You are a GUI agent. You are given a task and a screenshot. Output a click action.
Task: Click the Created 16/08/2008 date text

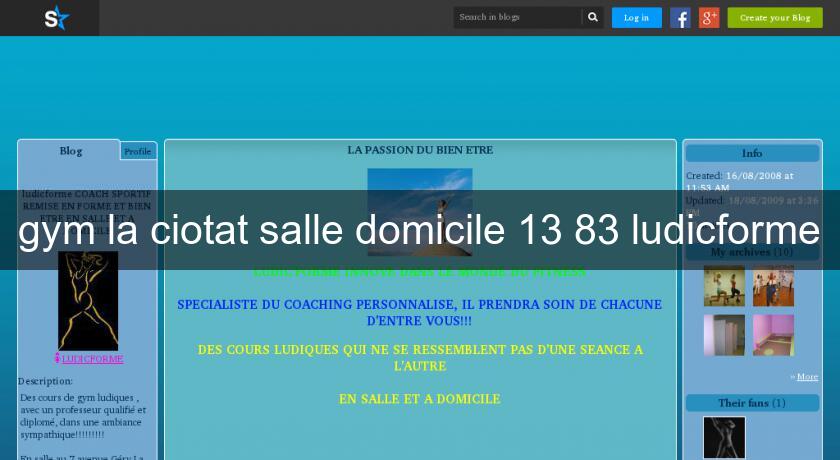tap(739, 182)
